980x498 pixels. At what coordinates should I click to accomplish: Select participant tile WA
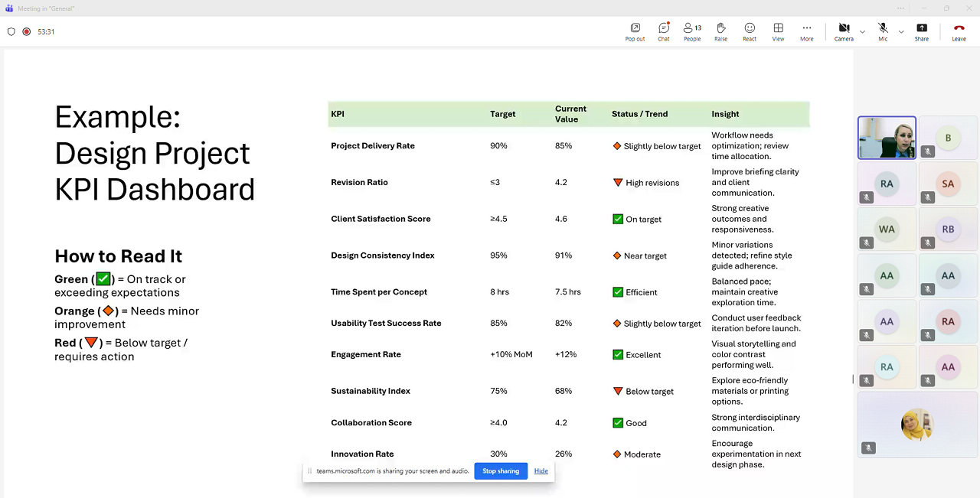887,229
